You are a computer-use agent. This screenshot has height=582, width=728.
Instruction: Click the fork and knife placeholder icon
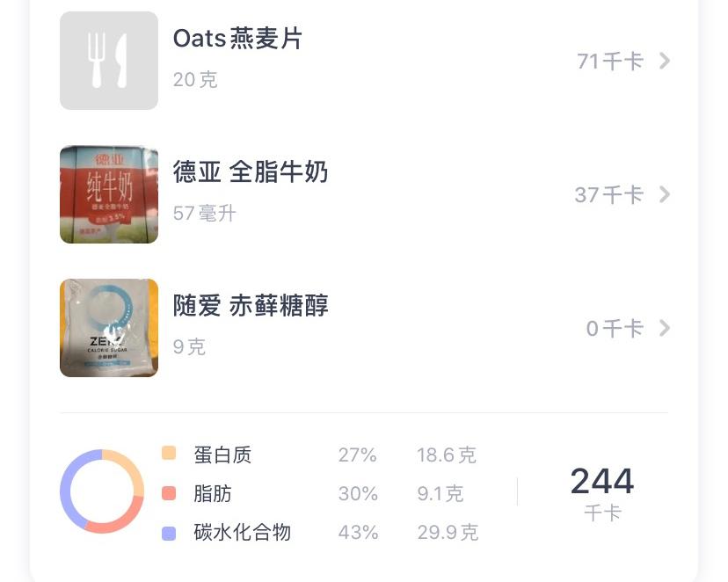(x=109, y=61)
